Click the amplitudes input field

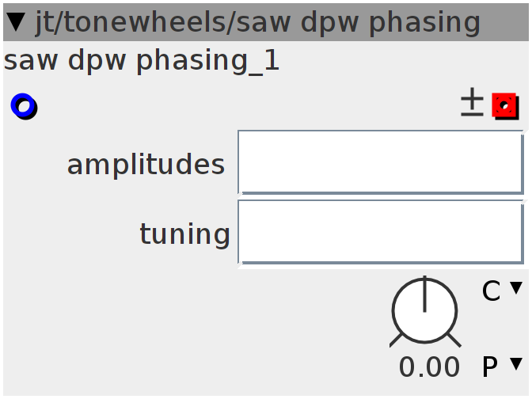click(x=380, y=162)
